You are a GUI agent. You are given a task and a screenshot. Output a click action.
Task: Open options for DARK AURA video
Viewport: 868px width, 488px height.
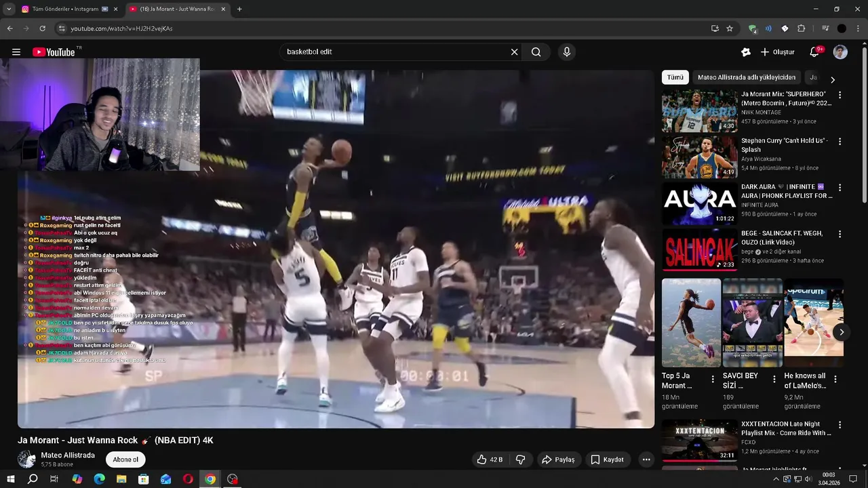click(840, 188)
